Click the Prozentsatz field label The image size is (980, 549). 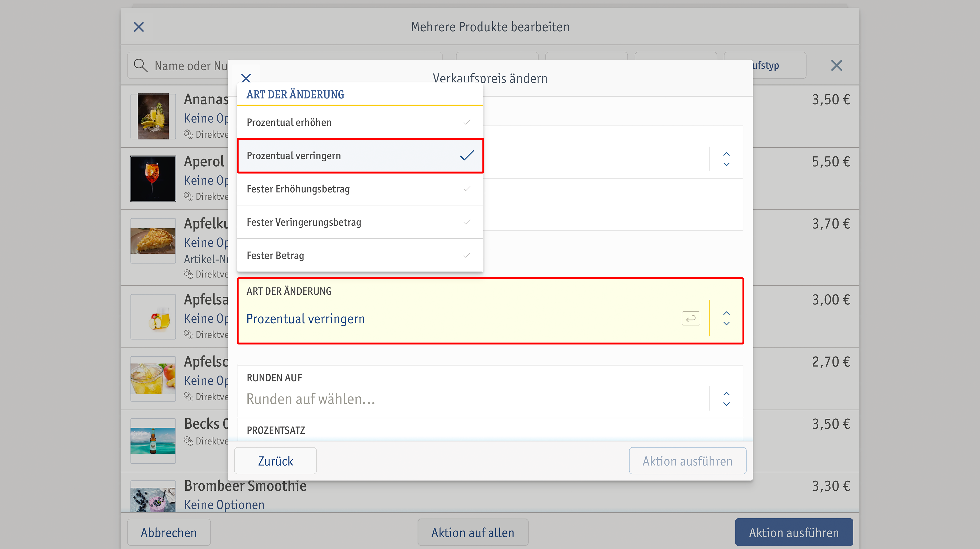tap(276, 430)
